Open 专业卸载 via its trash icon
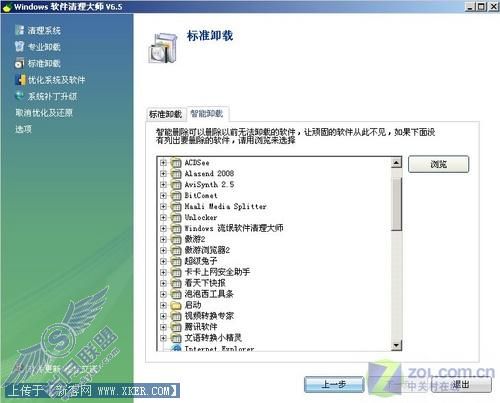Image resolution: width=500 pixels, height=403 pixels. [19, 46]
